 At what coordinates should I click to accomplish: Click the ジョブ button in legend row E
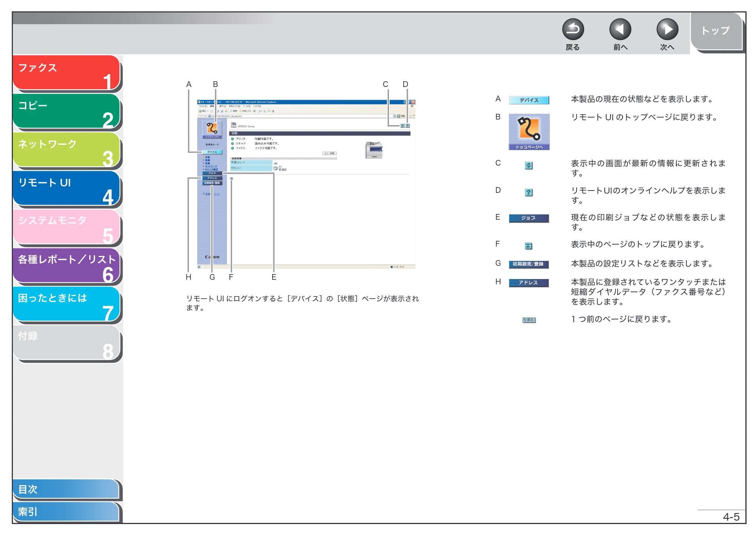click(529, 218)
